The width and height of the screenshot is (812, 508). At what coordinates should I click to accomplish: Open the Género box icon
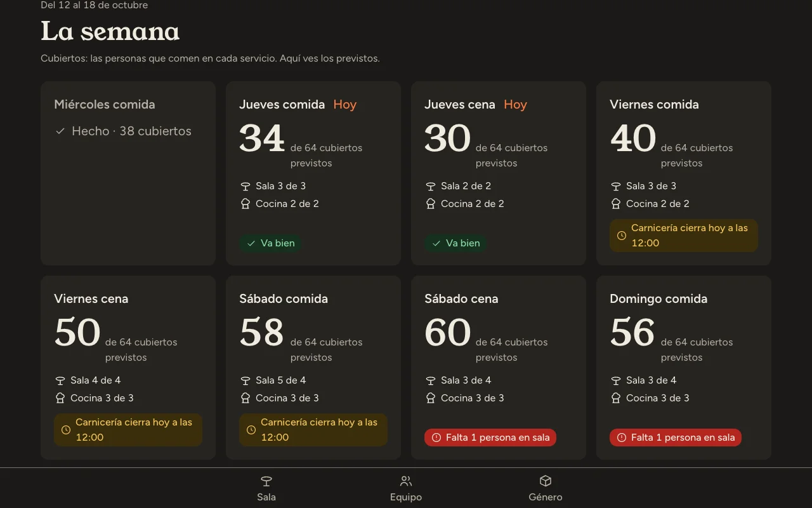546,481
